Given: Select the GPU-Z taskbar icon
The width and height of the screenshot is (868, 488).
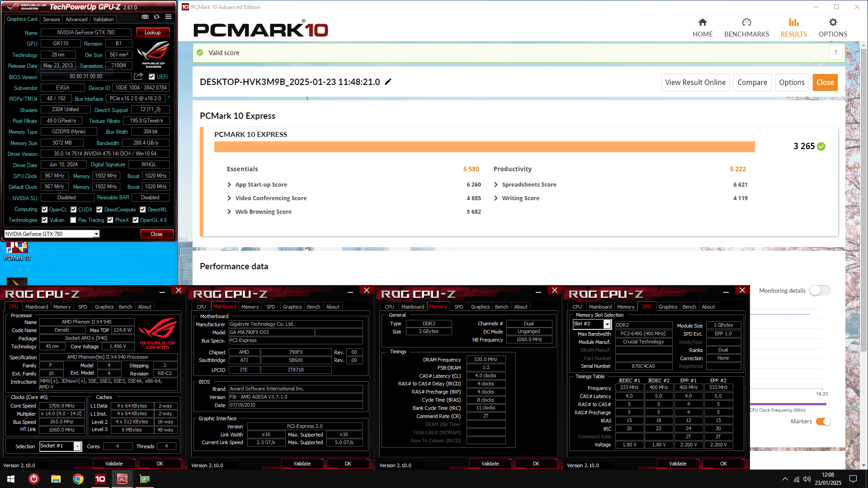Looking at the screenshot, I should coord(145,479).
